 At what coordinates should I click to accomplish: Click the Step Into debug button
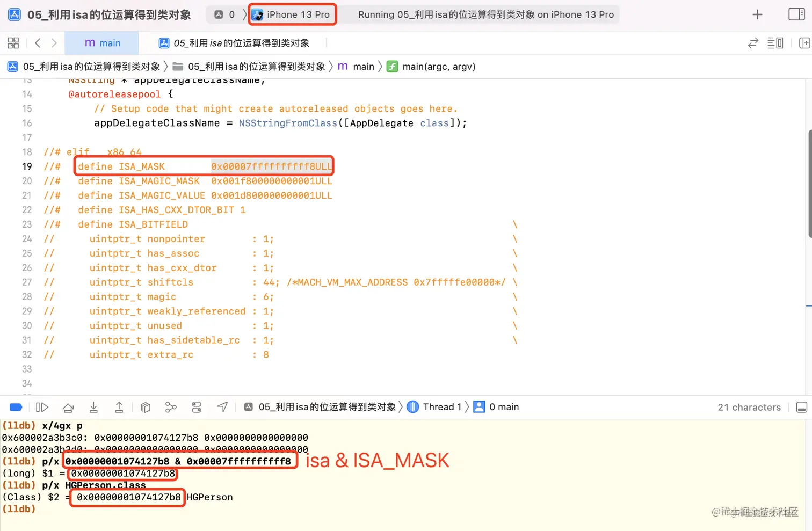point(93,407)
